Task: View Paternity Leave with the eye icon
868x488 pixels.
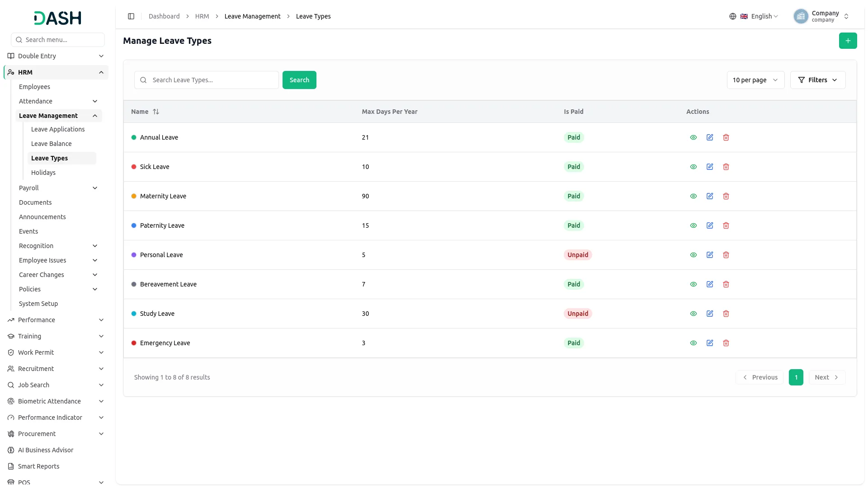Action: click(x=693, y=225)
